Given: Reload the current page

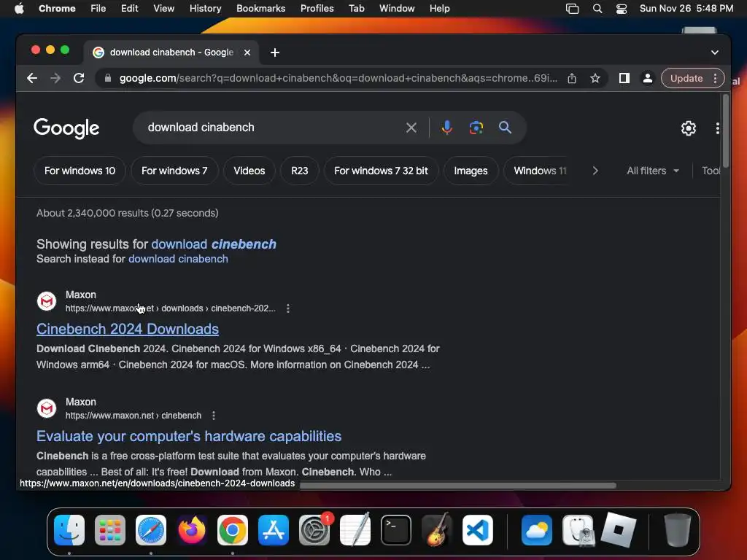Looking at the screenshot, I should tap(79, 78).
